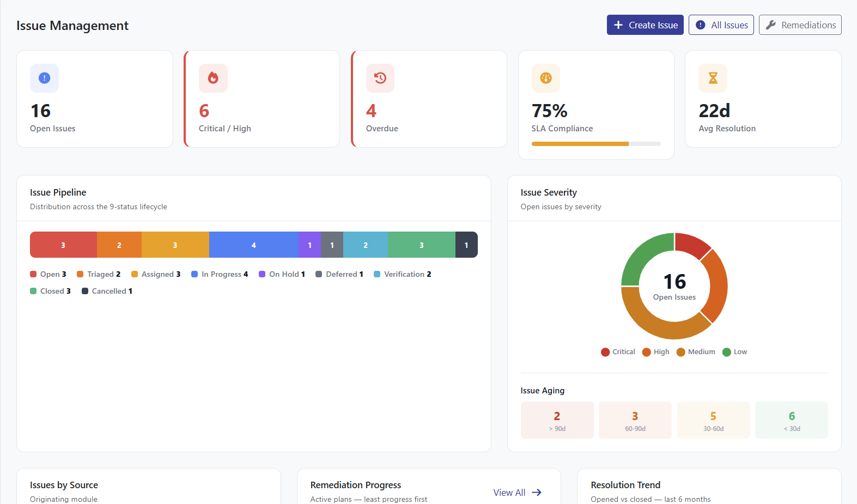Screen dimensions: 857x504
Task: Select the orange Triaged pipeline segment
Action: 119,245
